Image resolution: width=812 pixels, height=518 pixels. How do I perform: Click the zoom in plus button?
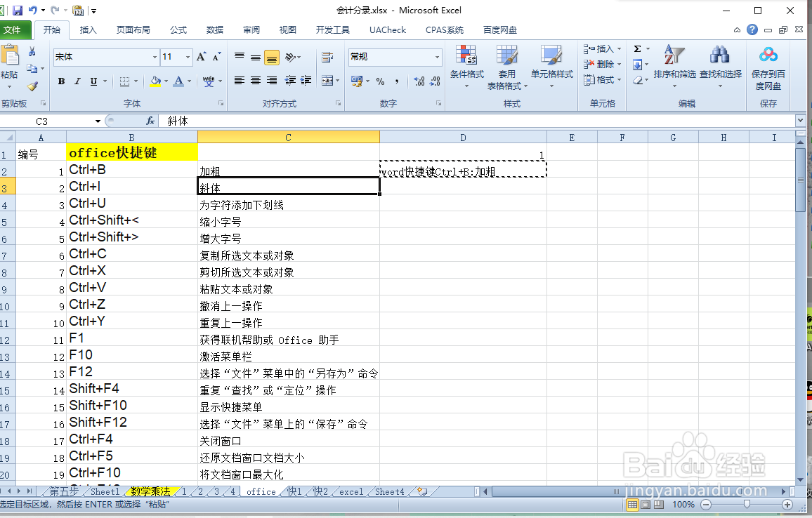[x=787, y=505]
